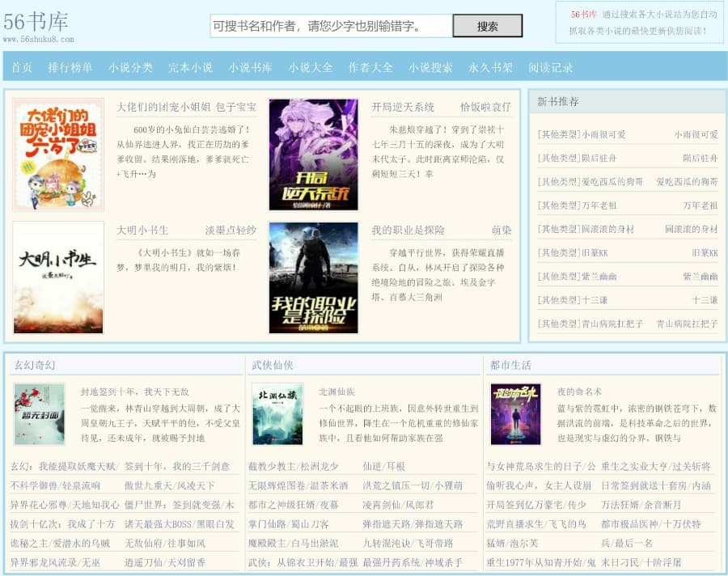Open the 永久书架 bookshelf page
The image size is (728, 576).
[489, 68]
